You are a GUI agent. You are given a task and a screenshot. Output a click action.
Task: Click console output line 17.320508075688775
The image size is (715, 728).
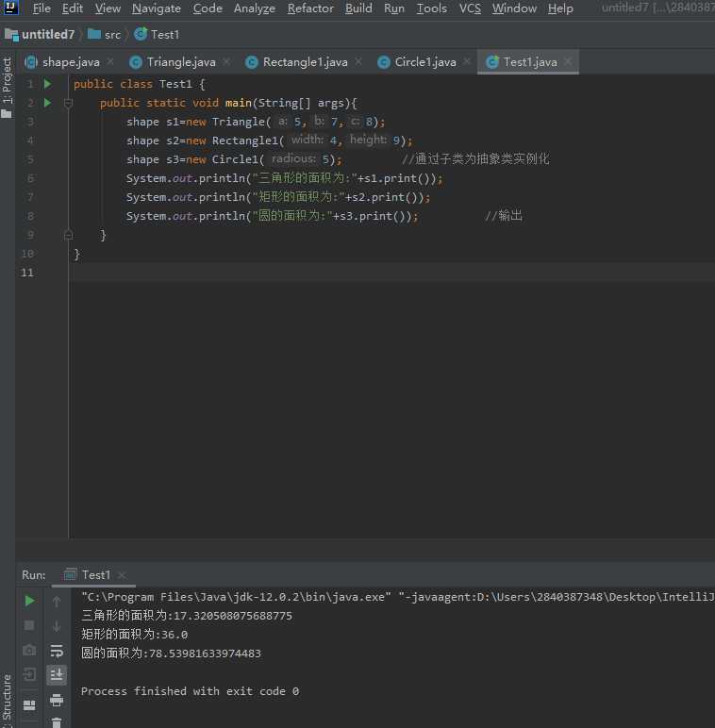187,616
